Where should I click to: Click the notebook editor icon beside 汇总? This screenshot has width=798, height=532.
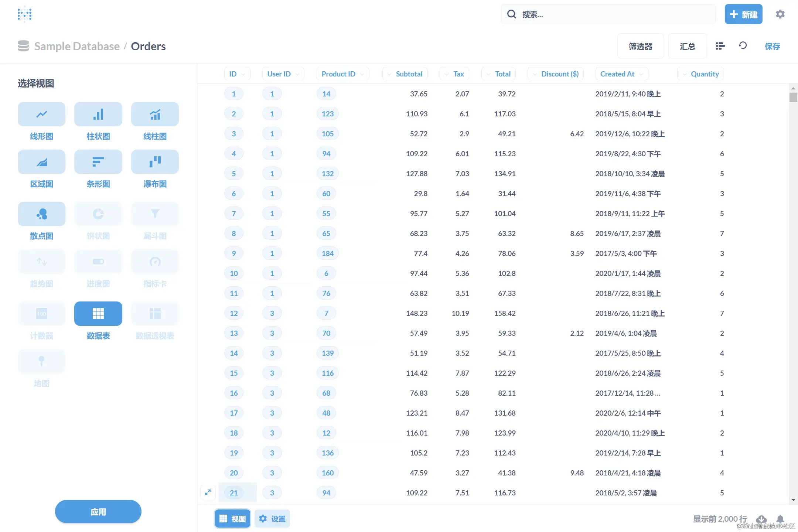click(x=720, y=46)
